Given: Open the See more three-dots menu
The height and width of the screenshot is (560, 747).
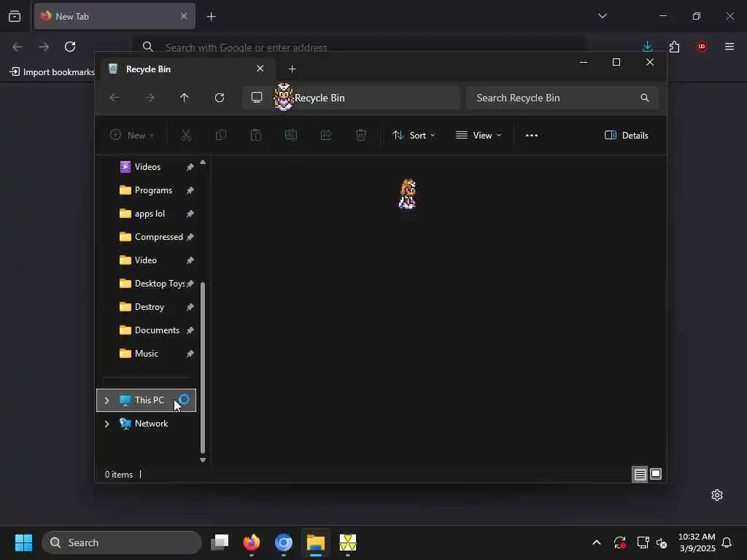Looking at the screenshot, I should pyautogui.click(x=532, y=135).
